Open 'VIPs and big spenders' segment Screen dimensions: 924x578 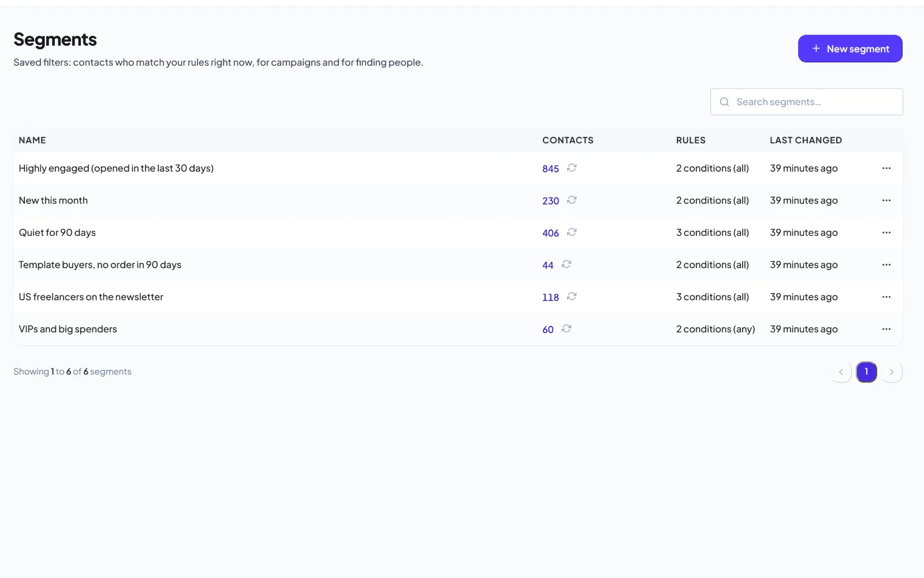68,329
